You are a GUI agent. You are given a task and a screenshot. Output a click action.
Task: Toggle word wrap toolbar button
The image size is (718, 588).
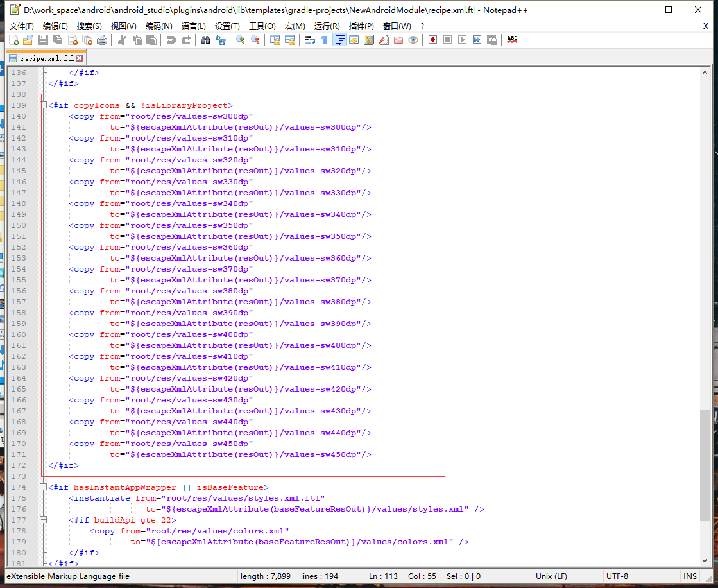click(x=309, y=40)
